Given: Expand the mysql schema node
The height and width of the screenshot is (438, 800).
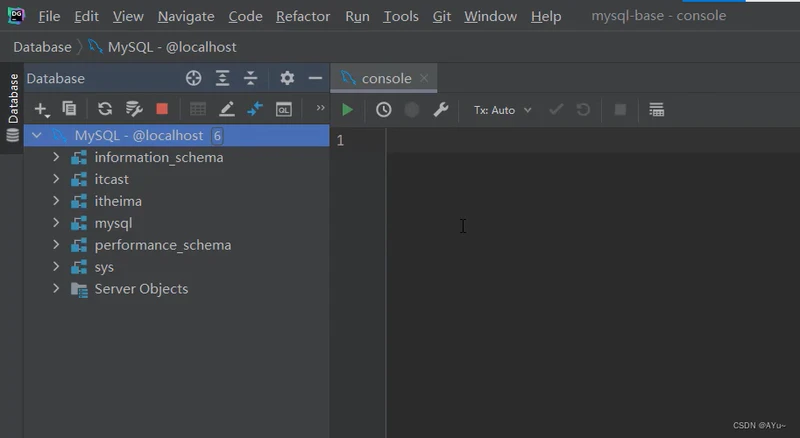Looking at the screenshot, I should point(56,223).
